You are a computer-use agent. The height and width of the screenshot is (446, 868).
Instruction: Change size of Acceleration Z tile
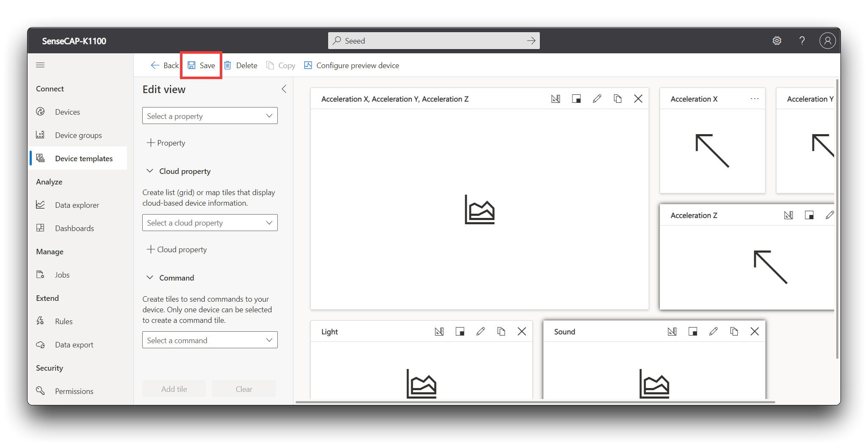809,215
